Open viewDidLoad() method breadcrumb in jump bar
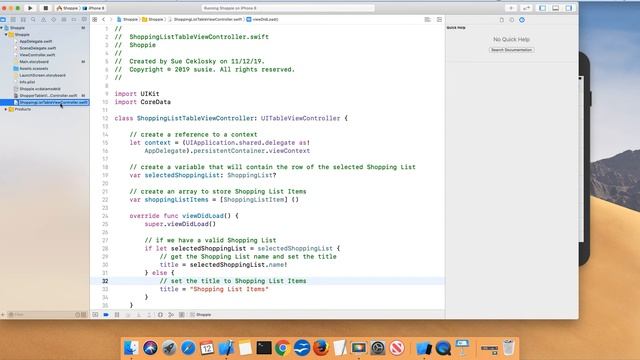The image size is (640, 360). (x=262, y=19)
